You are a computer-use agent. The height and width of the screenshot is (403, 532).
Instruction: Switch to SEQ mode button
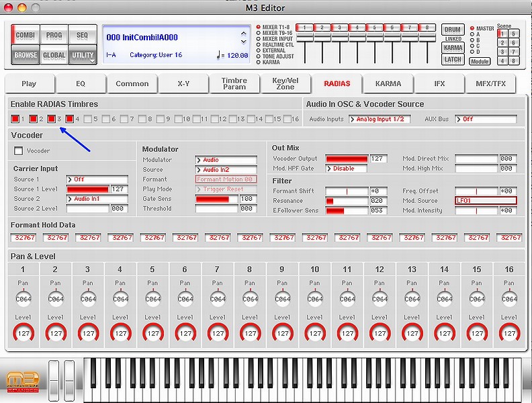click(x=83, y=34)
